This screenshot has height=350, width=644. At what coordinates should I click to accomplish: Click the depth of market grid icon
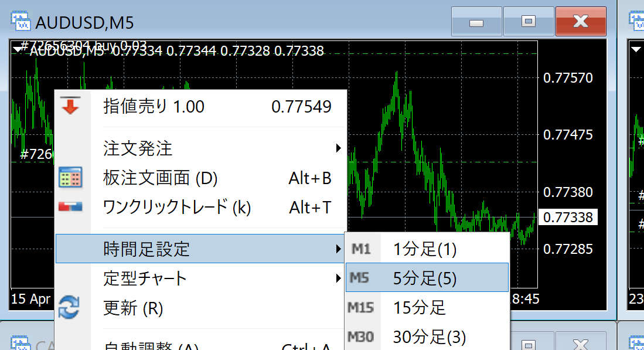click(71, 178)
